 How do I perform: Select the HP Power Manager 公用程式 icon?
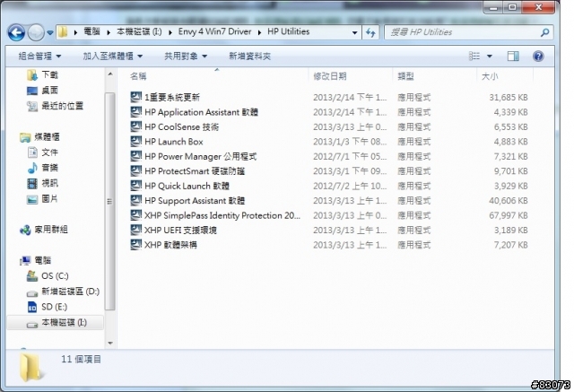tap(135, 156)
